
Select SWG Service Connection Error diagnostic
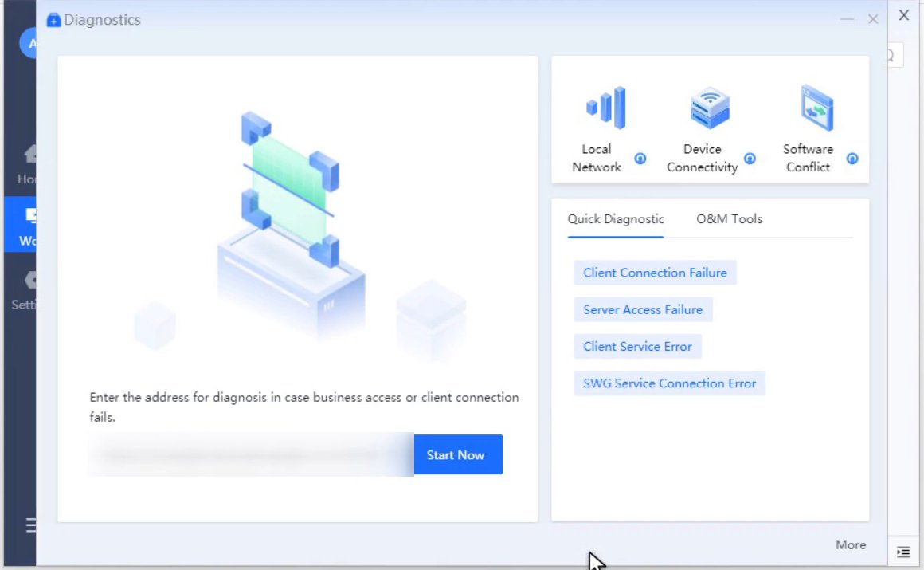pyautogui.click(x=669, y=383)
